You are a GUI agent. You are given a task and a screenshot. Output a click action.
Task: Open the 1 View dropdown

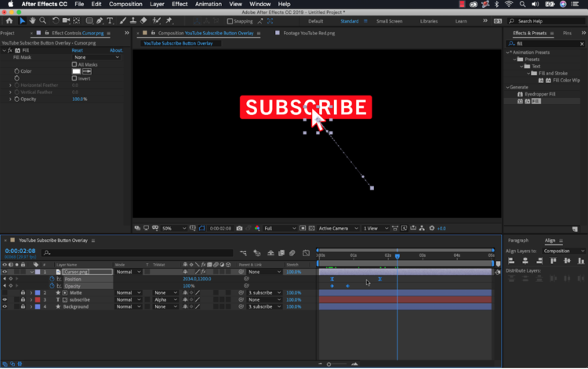pyautogui.click(x=376, y=228)
